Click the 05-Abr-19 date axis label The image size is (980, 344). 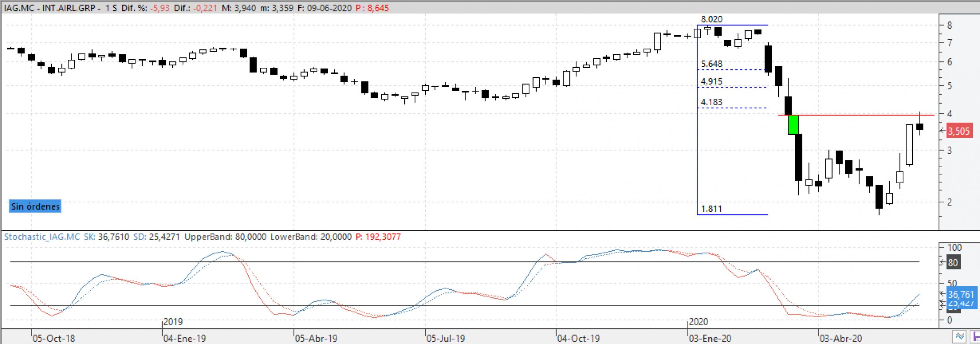coord(316,339)
